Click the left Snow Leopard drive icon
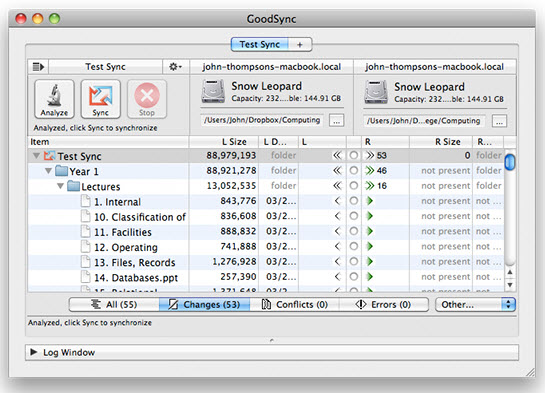The width and height of the screenshot is (545, 393). (x=213, y=91)
